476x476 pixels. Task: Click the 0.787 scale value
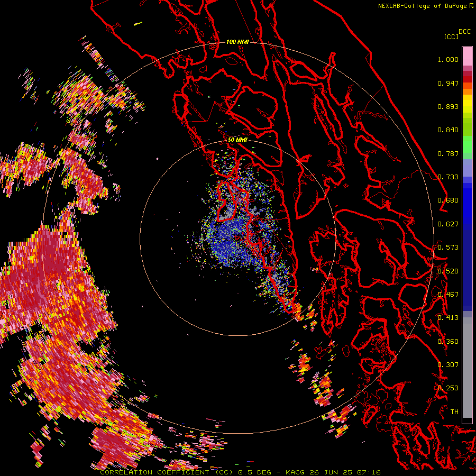tap(448, 153)
